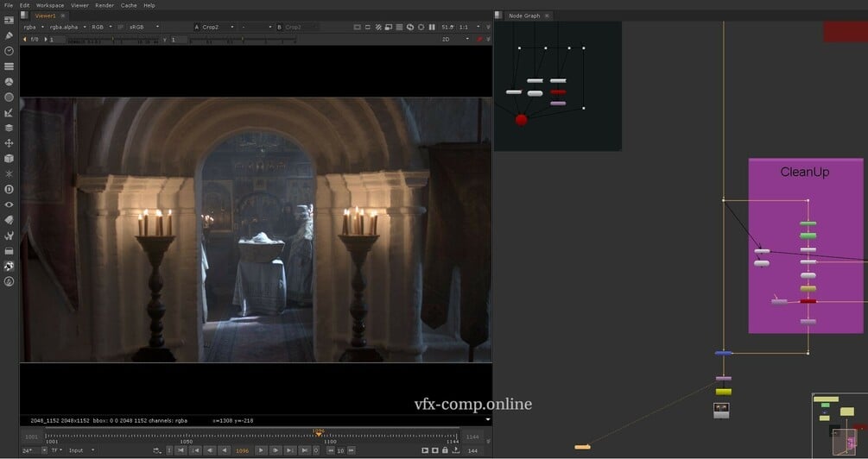Viewport: 868px width, 459px height.
Task: Open the Keyer nodes menu
Action: click(x=9, y=113)
